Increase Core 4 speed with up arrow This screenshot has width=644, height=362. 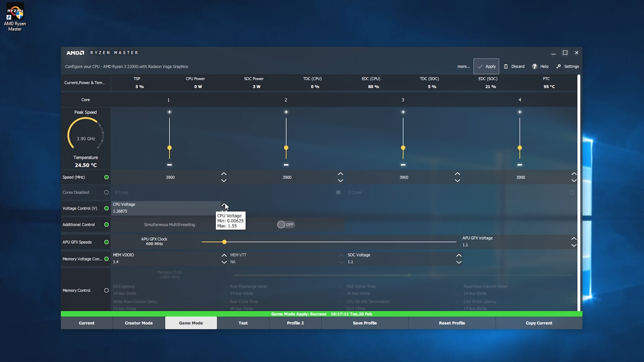pyautogui.click(x=574, y=174)
